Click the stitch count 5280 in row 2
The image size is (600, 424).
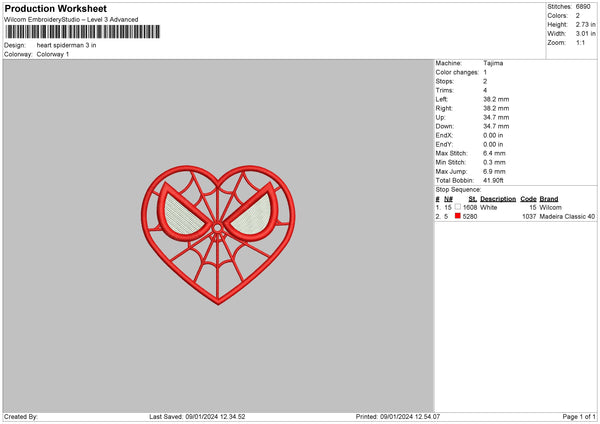pos(470,217)
